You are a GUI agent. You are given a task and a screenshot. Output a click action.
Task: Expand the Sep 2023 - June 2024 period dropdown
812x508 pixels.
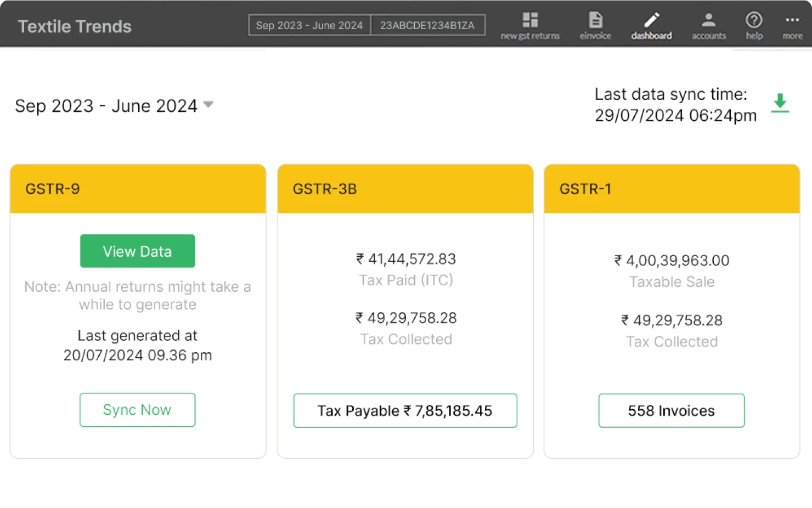click(208, 104)
